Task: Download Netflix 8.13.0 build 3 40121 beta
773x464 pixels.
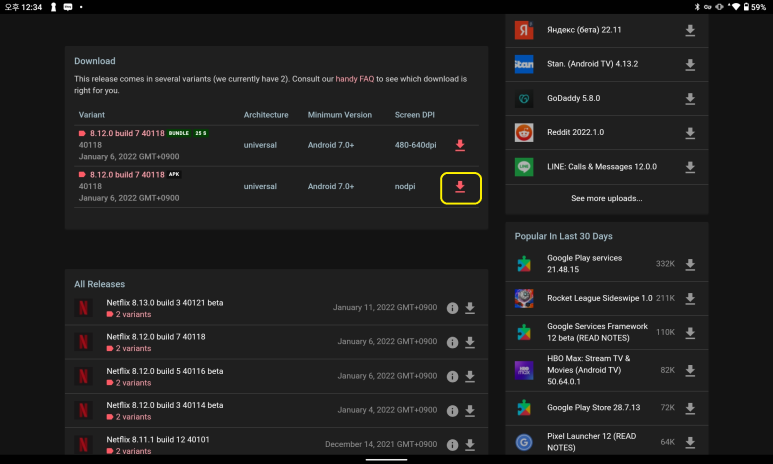Action: (x=470, y=308)
